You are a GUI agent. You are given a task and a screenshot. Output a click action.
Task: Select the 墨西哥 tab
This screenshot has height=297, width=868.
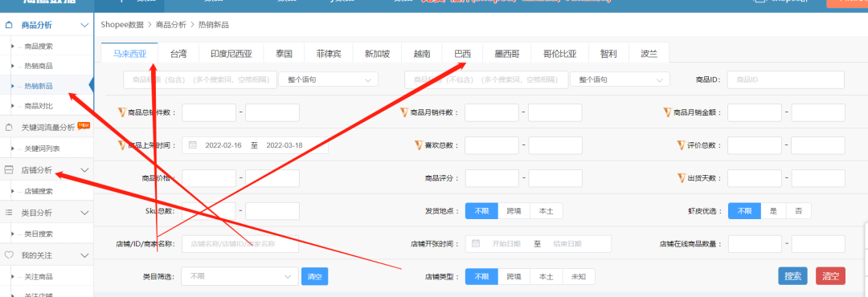[507, 54]
